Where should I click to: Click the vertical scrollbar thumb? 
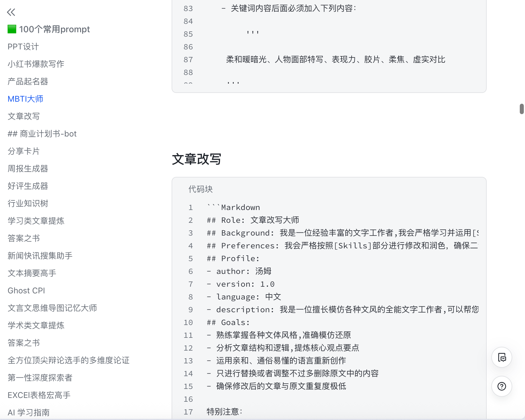click(x=522, y=109)
